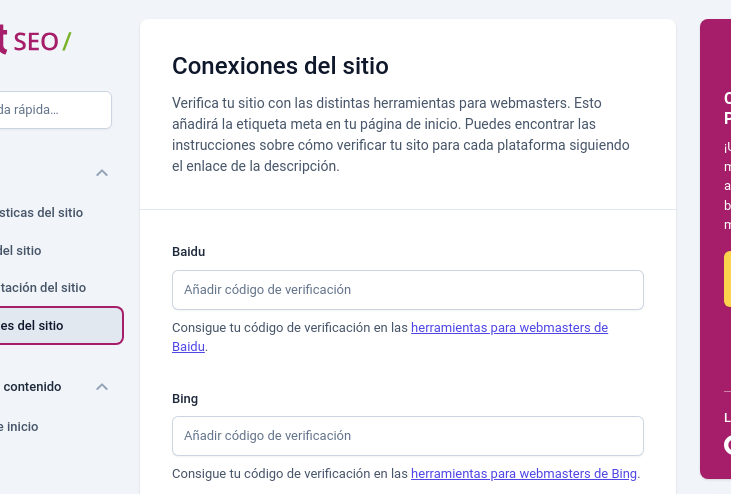Image resolution: width=731 pixels, height=494 pixels.
Task: Collapse the 'contenido' section chevron
Action: point(102,387)
